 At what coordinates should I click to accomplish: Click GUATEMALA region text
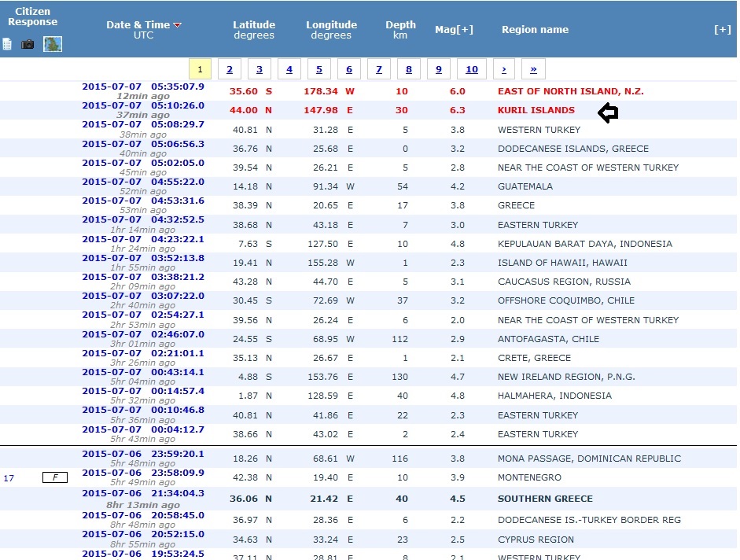[x=525, y=186]
